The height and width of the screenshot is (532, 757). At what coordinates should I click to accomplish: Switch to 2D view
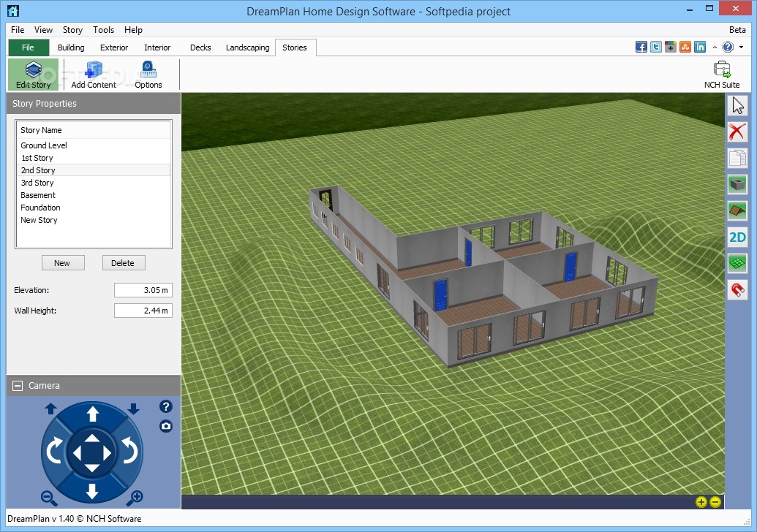pos(737,237)
